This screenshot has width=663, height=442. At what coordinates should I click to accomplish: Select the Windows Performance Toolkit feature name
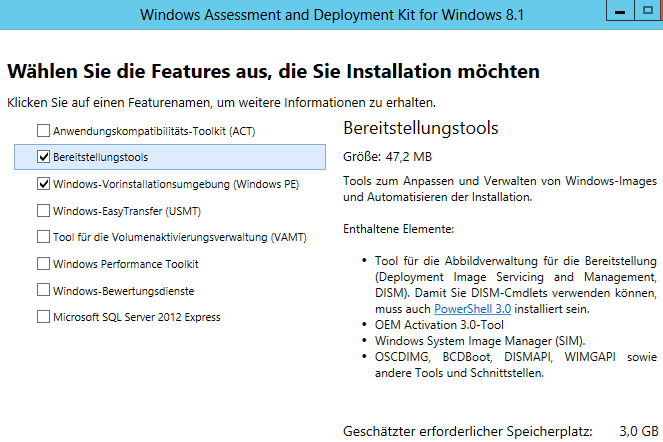point(125,264)
